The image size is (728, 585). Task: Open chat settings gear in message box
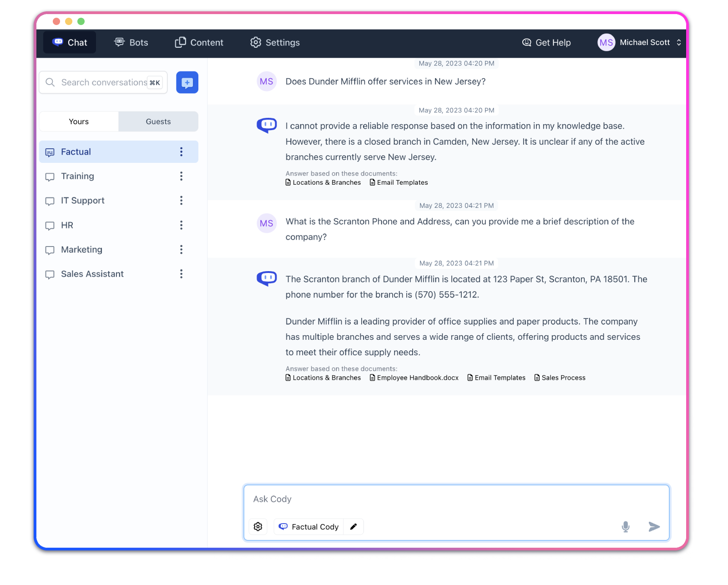tap(258, 526)
